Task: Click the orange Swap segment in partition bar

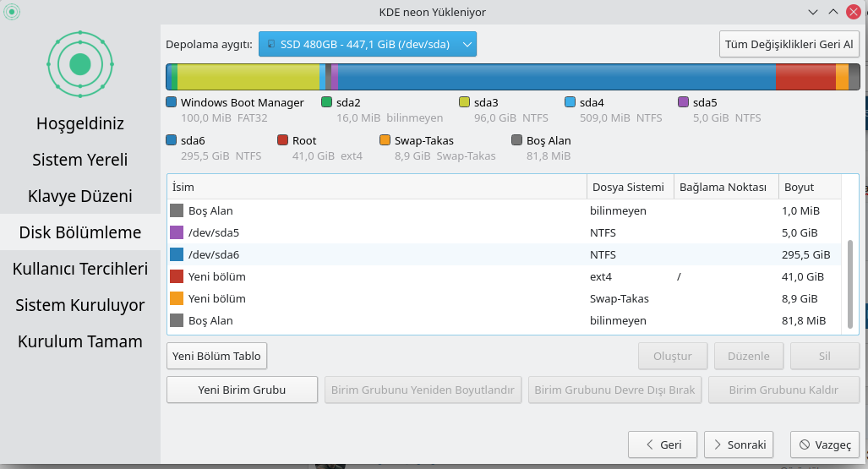Action: coord(842,77)
